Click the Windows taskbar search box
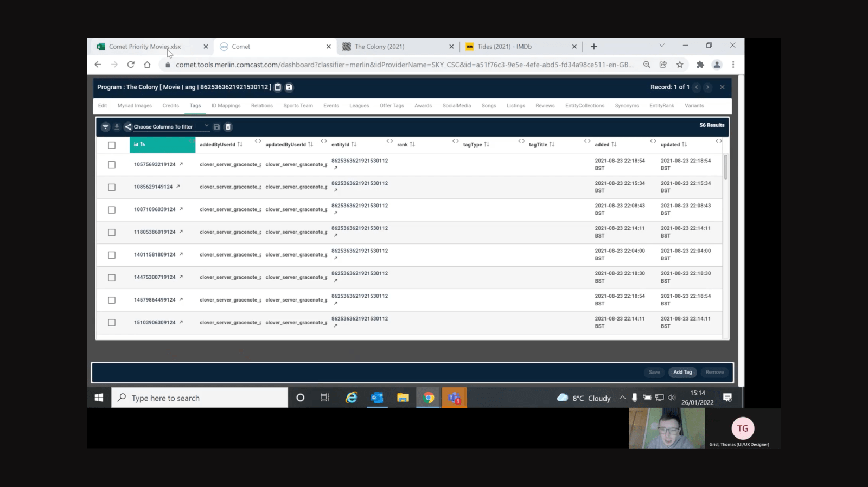868x487 pixels. tap(200, 398)
